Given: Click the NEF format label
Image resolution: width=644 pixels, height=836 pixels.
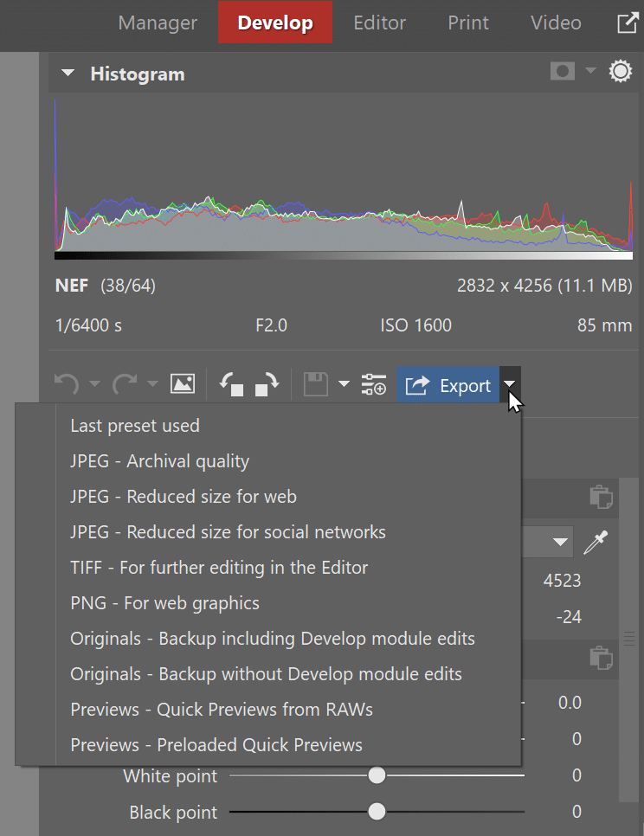Looking at the screenshot, I should click(72, 286).
